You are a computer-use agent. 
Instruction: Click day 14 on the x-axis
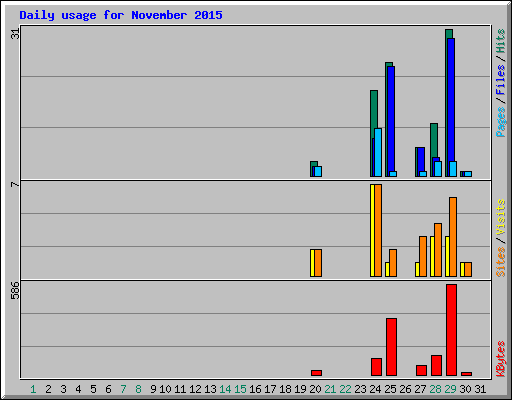coord(225,389)
